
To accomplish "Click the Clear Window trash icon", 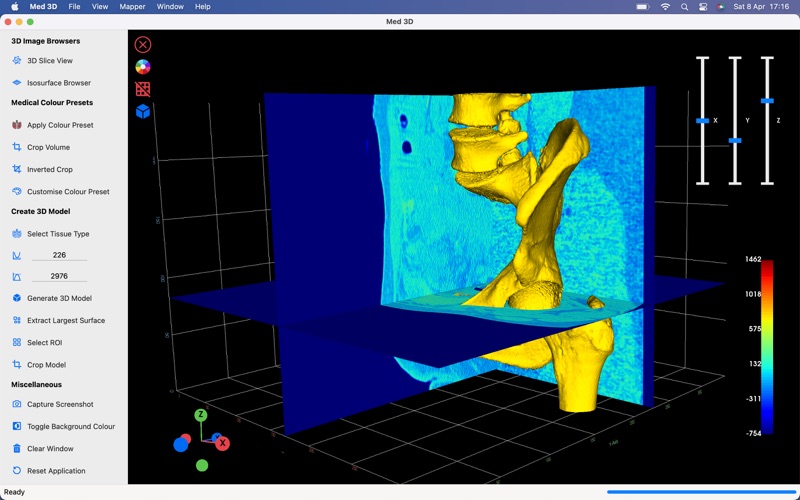I will [x=17, y=448].
